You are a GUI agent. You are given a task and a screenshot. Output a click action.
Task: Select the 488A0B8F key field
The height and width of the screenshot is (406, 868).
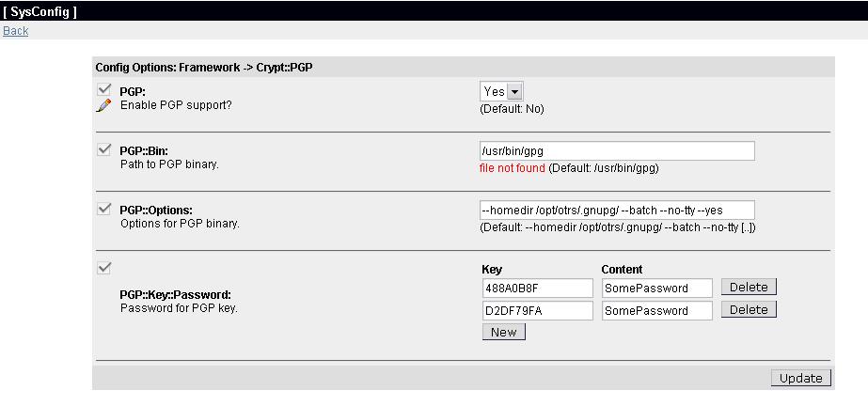538,289
